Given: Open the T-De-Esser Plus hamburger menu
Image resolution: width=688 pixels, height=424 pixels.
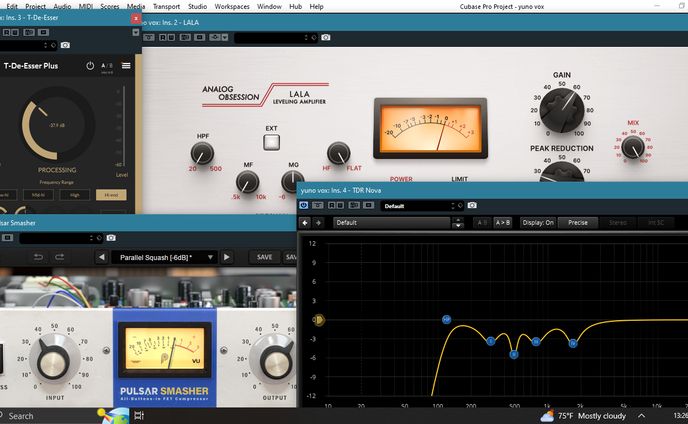Looking at the screenshot, I should point(126,66).
